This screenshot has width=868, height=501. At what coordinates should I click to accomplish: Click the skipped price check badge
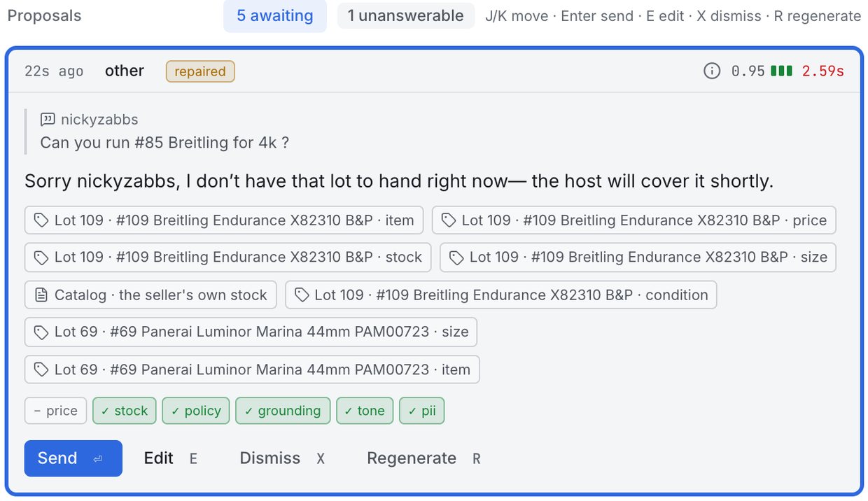click(56, 411)
